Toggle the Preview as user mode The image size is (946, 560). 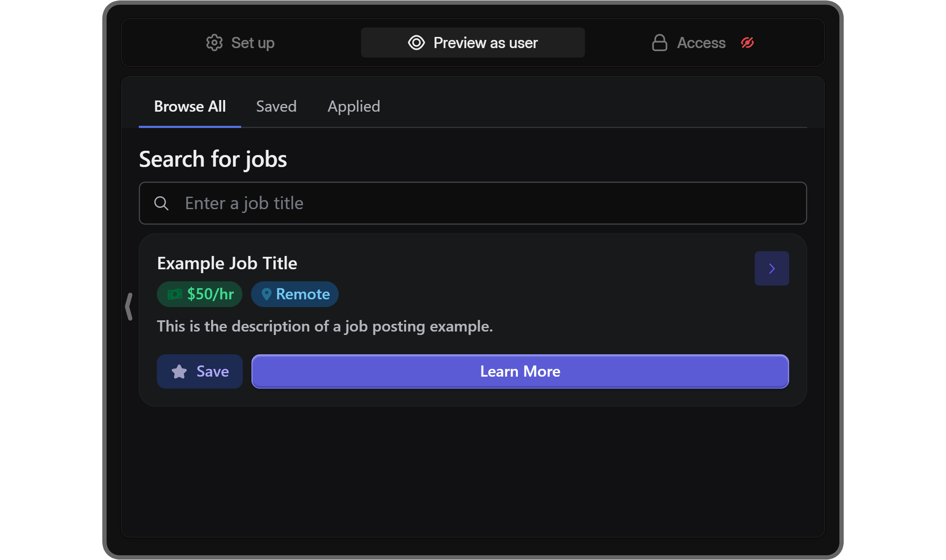click(472, 42)
